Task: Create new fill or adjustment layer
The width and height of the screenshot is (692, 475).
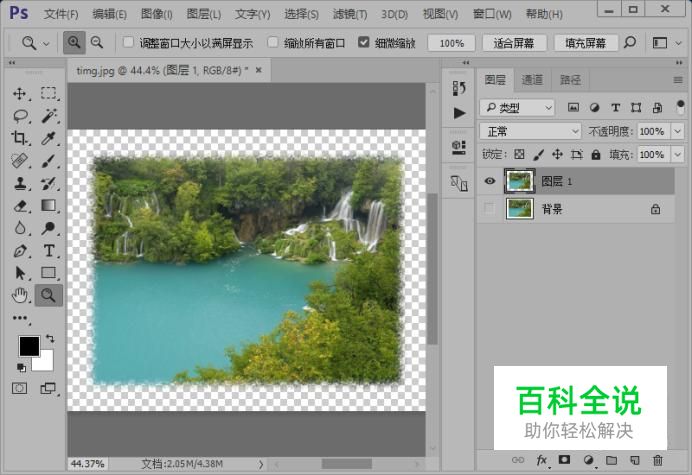Action: tap(588, 460)
